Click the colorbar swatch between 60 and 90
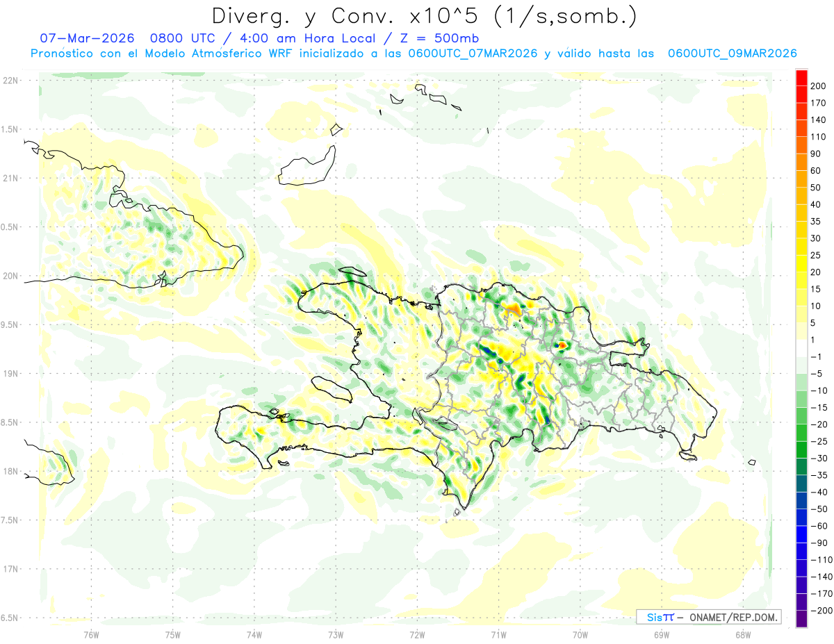 tap(802, 163)
